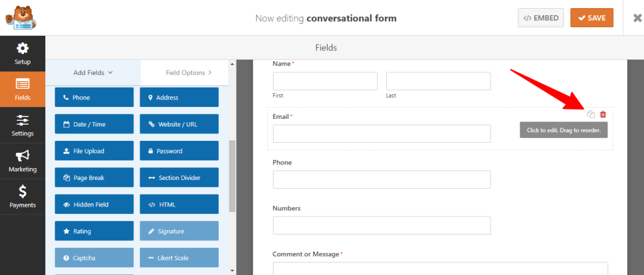
Task: Add an HTML field
Action: [x=179, y=205]
